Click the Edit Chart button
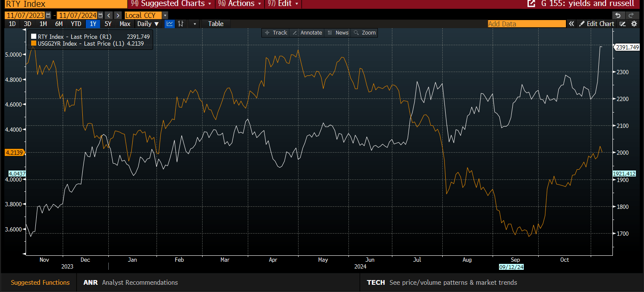Screen dimensions: 644x292 596,24
